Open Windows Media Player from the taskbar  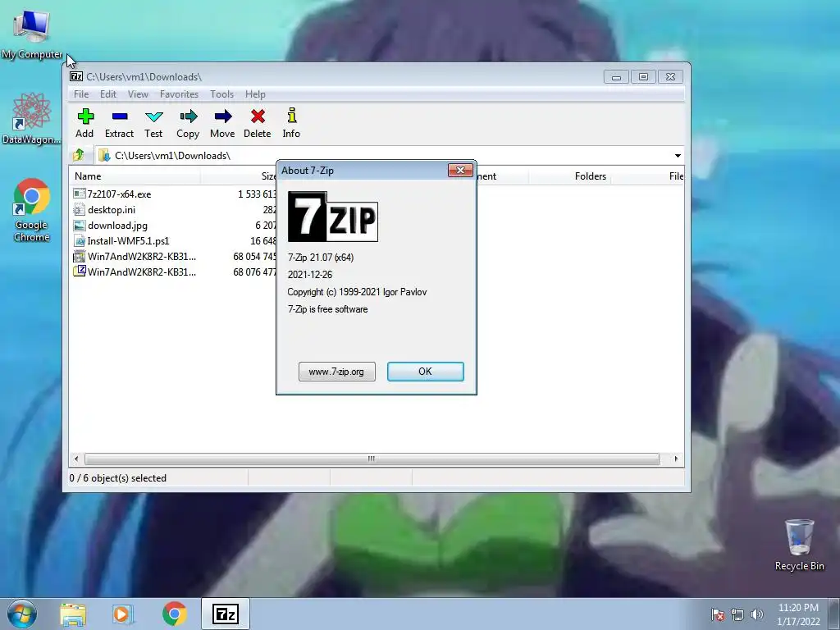tap(122, 614)
